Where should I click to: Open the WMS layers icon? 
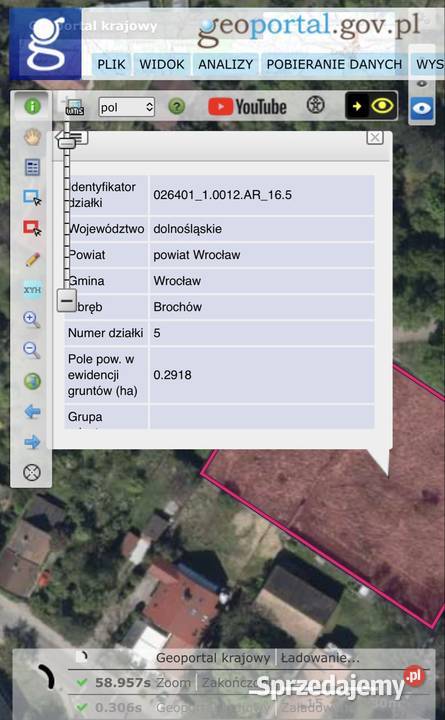[x=74, y=107]
